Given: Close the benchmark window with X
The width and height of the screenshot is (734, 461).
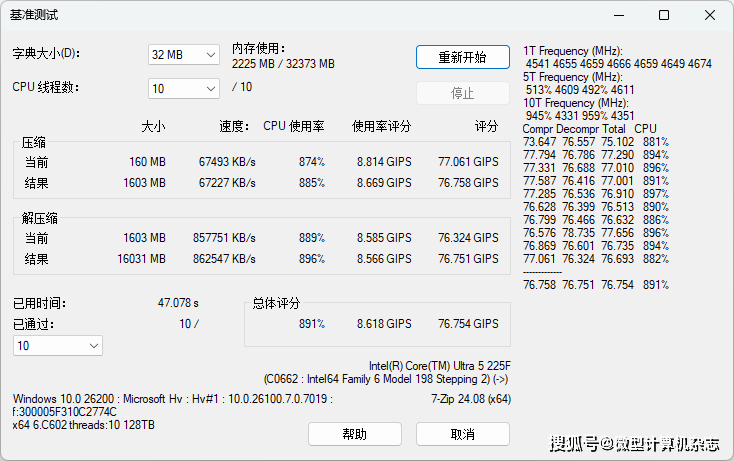Looking at the screenshot, I should (x=710, y=15).
